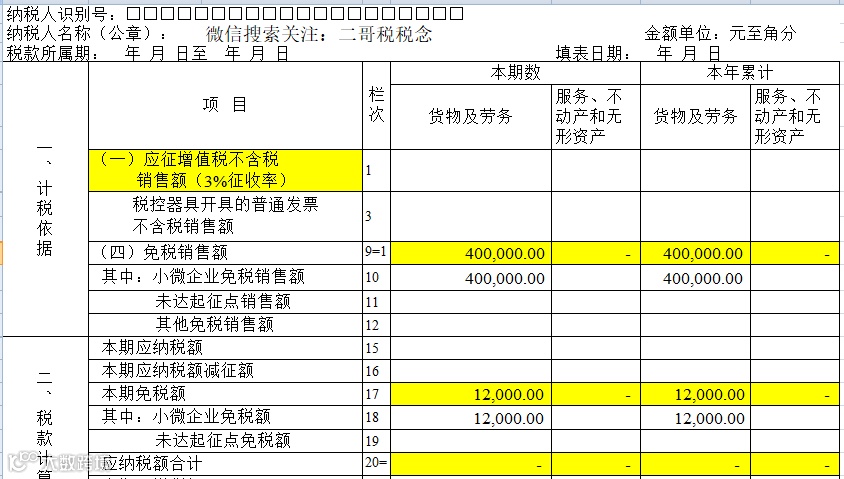
Task: Click row 9 本年累计 货物及劳务 400,000.00
Action: 695,253
